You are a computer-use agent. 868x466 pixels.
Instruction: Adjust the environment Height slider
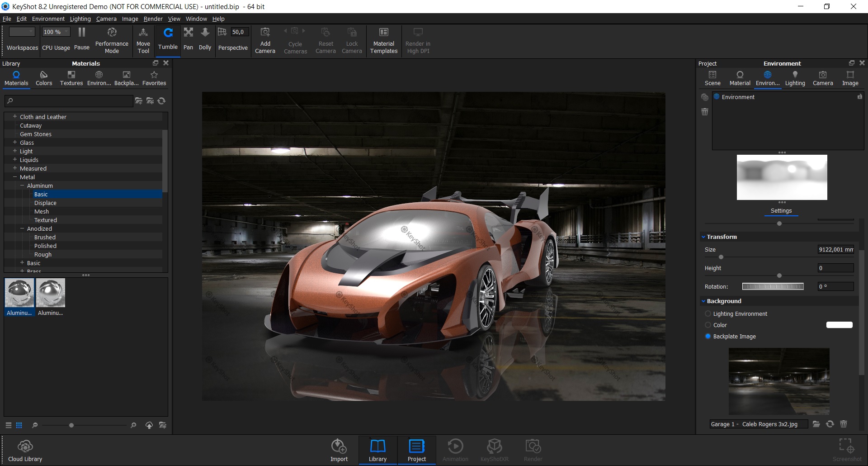779,276
